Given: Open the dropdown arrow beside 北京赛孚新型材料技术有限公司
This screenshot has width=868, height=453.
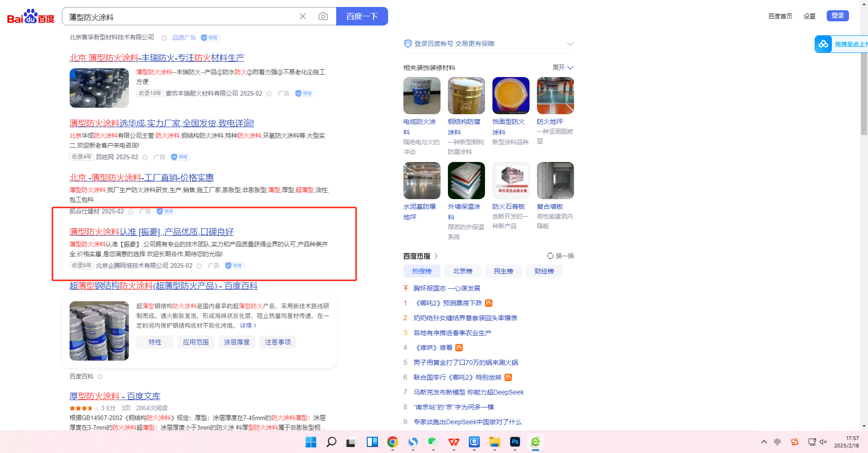Looking at the screenshot, I should click(164, 38).
